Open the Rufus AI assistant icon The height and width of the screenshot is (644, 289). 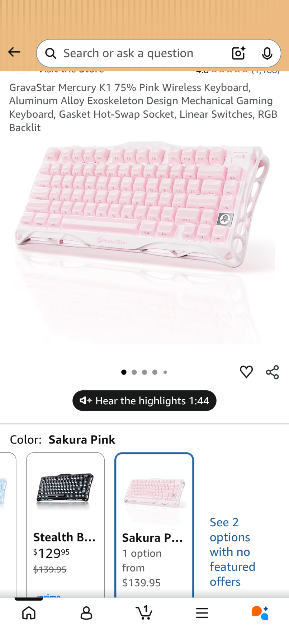click(260, 613)
